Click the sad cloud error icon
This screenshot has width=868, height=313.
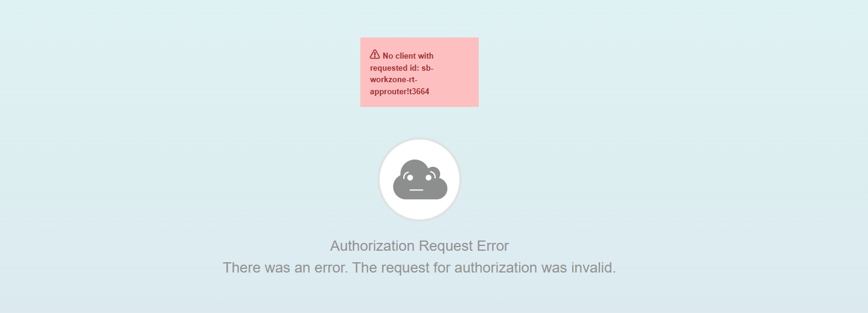click(x=420, y=179)
